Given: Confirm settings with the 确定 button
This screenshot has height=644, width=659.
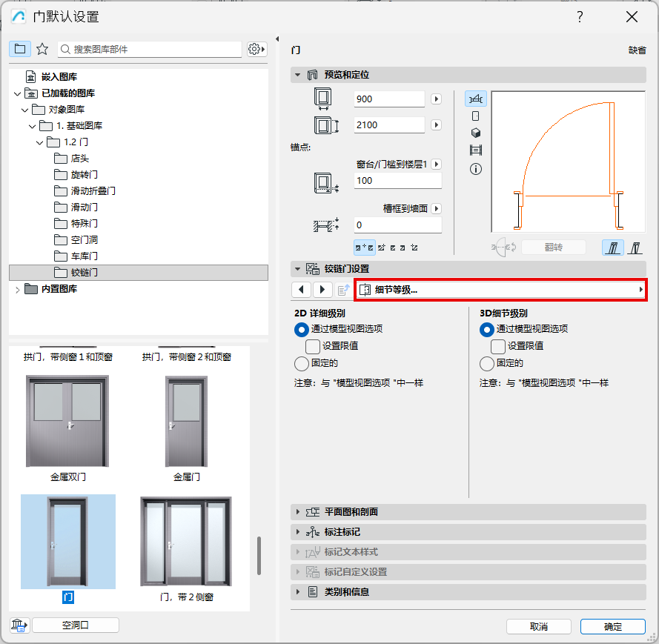Looking at the screenshot, I should click(613, 625).
